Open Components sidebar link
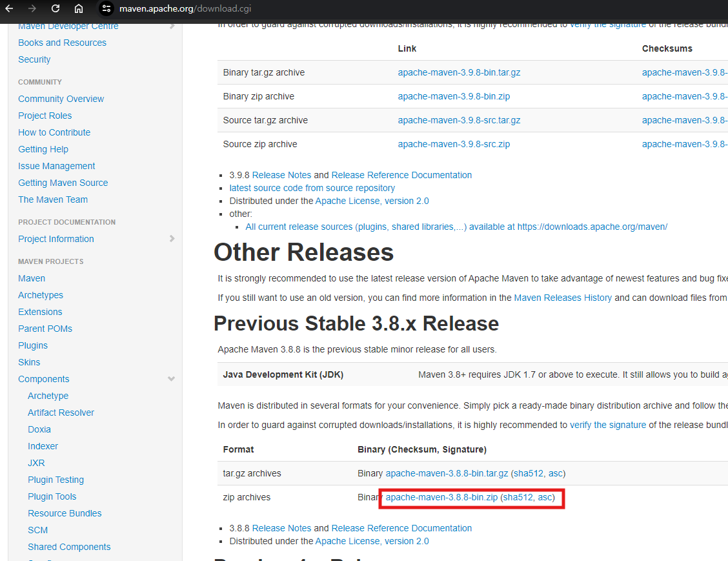728x561 pixels. (44, 379)
